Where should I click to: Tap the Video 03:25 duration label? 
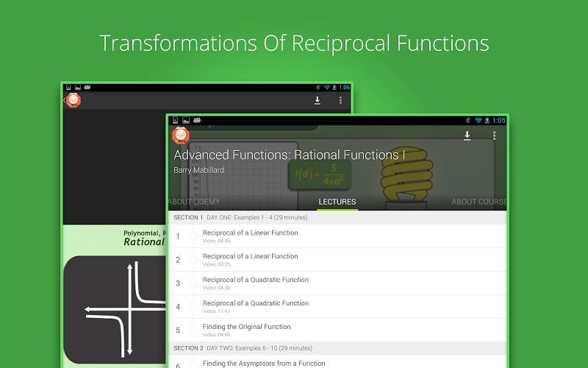tap(216, 264)
